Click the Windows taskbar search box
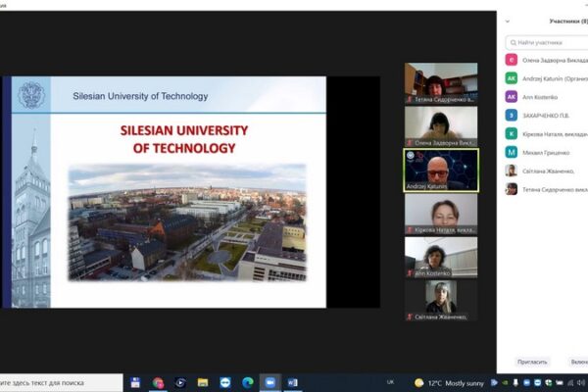588x392 pixels. point(61,382)
